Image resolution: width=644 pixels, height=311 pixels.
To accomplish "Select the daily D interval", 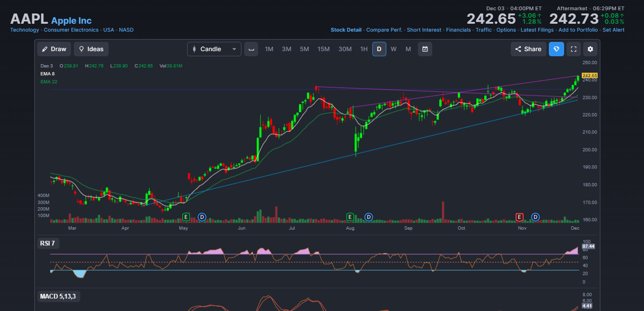I will 379,49.
